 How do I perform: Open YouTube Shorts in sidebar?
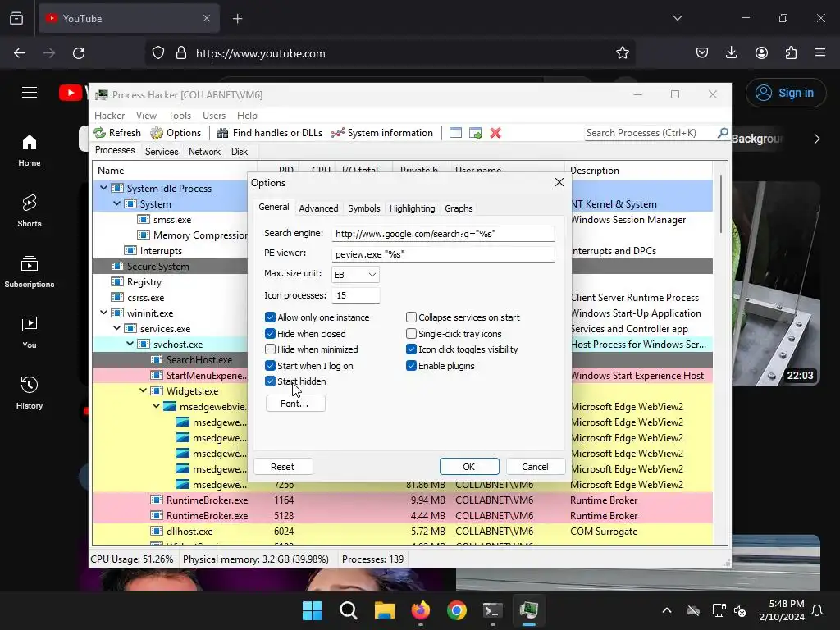click(30, 211)
